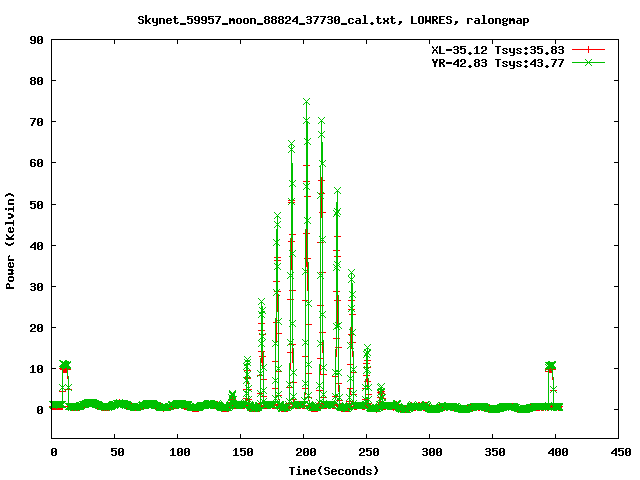Click the 150 tick label on x-axis
Viewport: 640px width, 480px height.
click(243, 452)
